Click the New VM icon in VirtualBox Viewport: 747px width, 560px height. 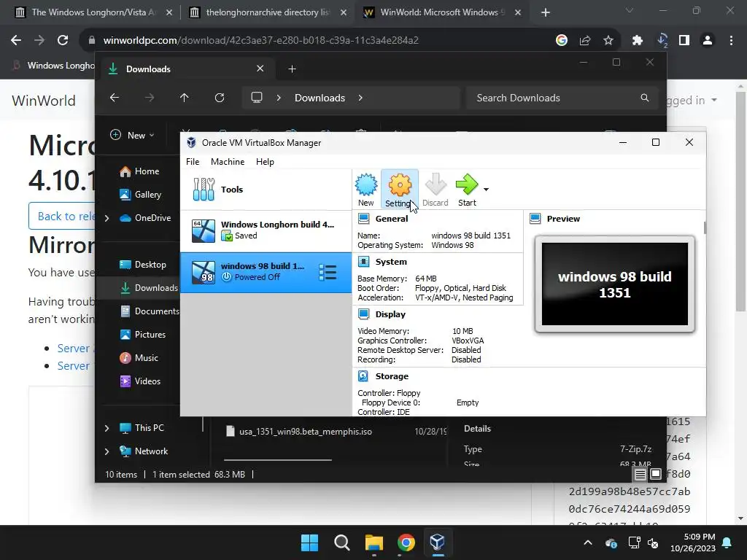[366, 189]
